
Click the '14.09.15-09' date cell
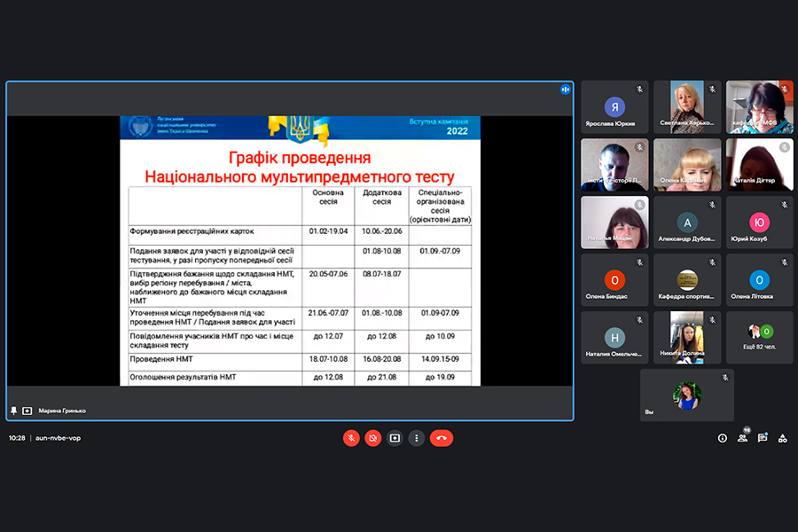[x=440, y=359]
